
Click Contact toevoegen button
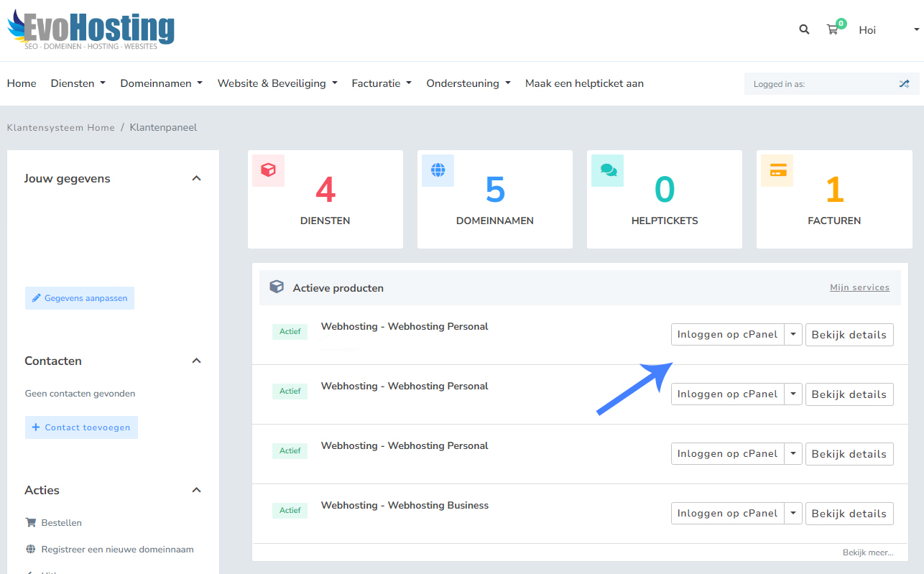pos(81,427)
